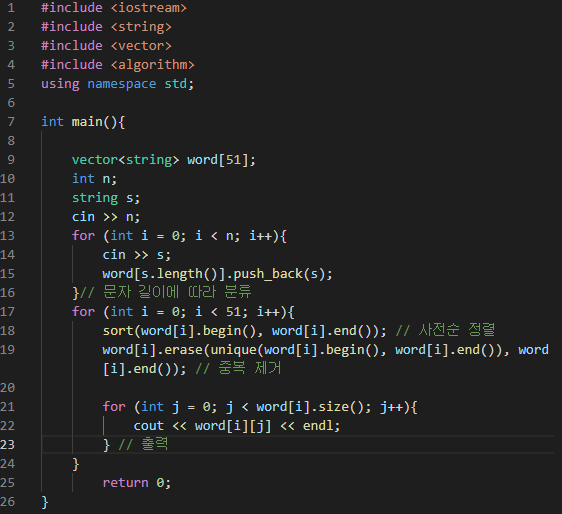Click the '#include <vector>' text
The image size is (562, 514).
pyautogui.click(x=106, y=46)
